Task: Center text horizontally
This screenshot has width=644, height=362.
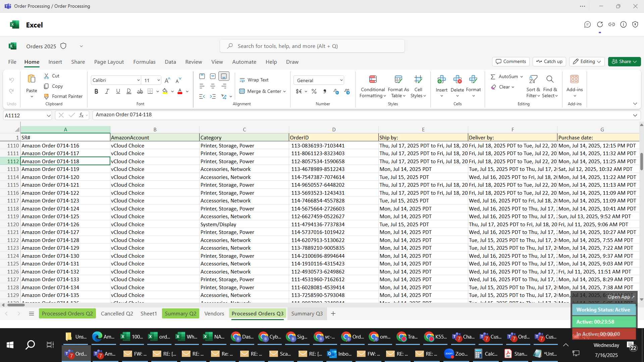Action: click(213, 86)
